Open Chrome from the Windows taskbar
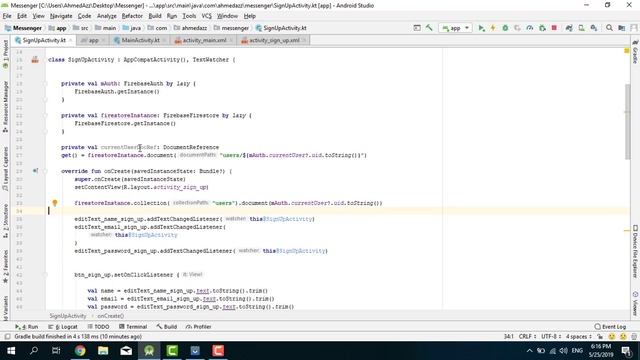The image size is (640, 360). click(80, 351)
